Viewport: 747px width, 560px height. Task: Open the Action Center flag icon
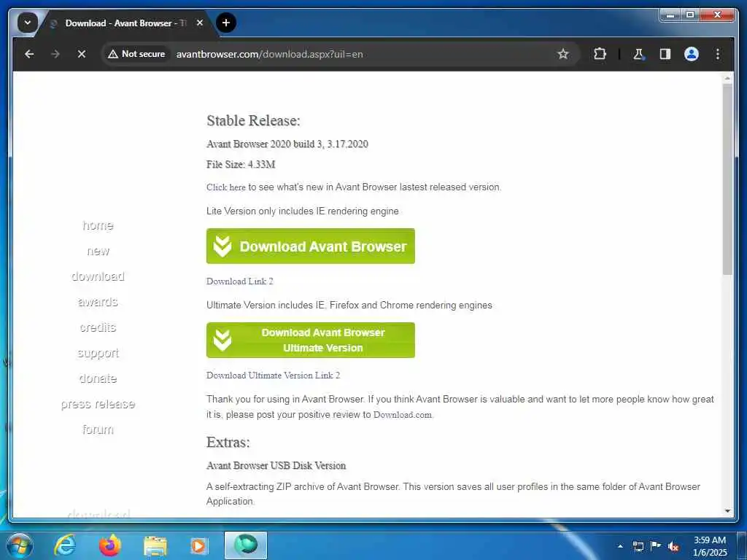pyautogui.click(x=656, y=546)
